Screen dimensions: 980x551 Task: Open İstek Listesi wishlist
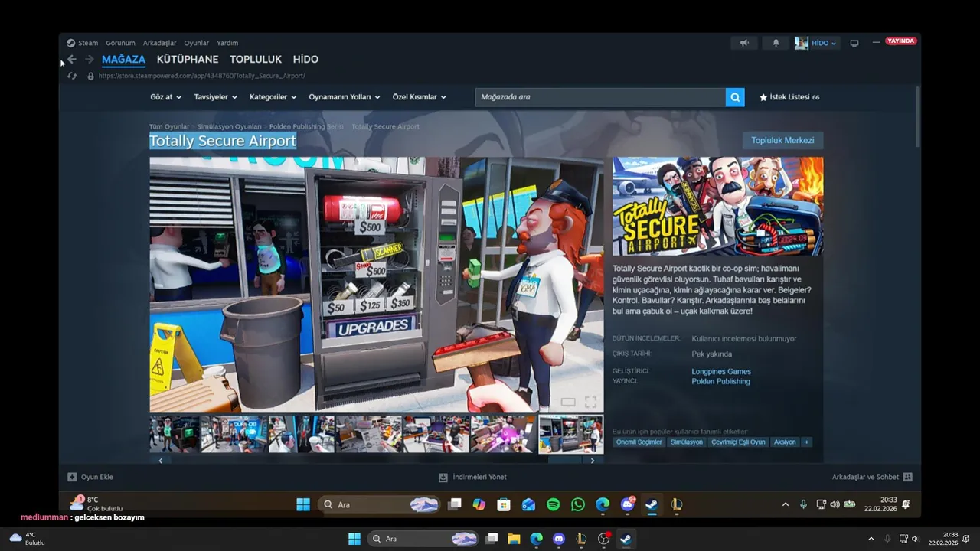[x=789, y=97]
